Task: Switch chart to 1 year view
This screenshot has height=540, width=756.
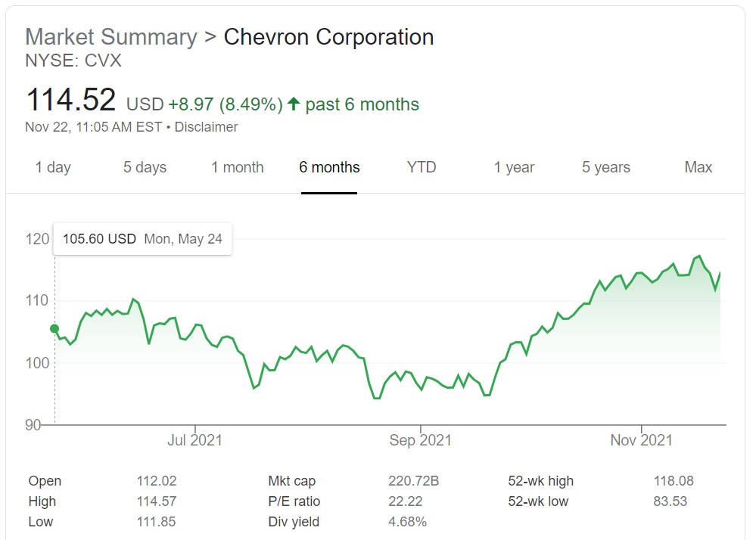Action: click(x=514, y=167)
